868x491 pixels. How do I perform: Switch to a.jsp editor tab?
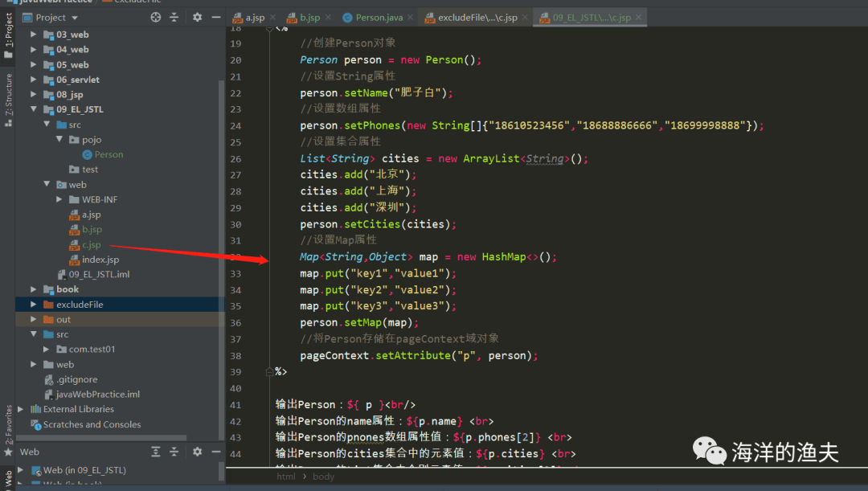(x=256, y=18)
